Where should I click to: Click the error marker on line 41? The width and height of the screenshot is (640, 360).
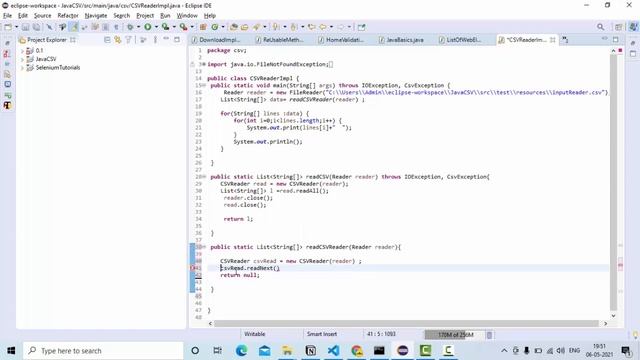(x=193, y=268)
